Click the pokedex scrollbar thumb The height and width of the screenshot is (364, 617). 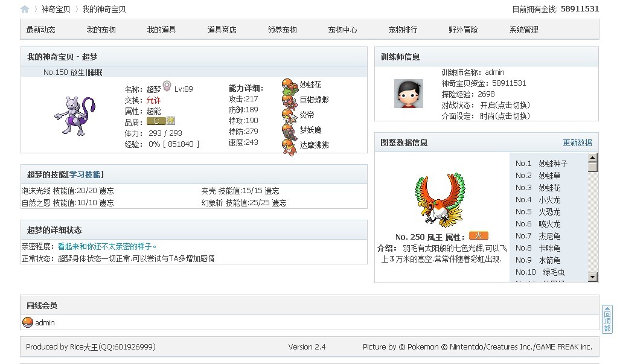[593, 167]
